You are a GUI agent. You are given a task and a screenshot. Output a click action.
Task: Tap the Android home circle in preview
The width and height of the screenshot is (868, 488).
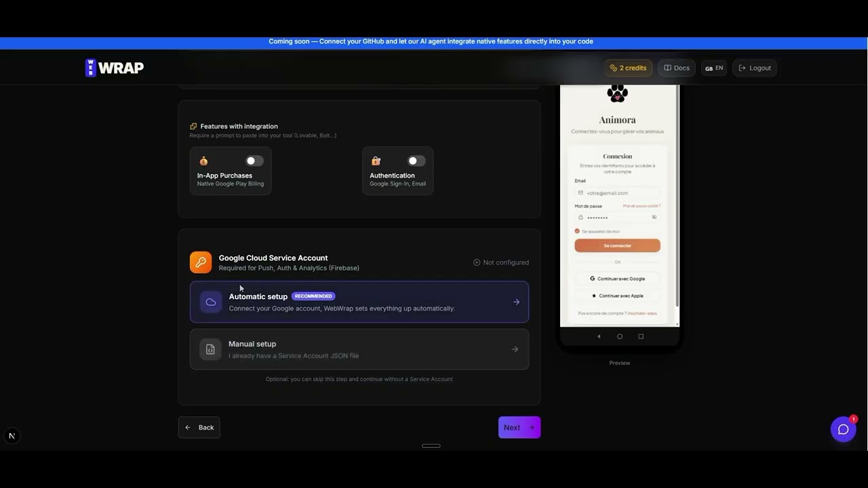pos(619,336)
